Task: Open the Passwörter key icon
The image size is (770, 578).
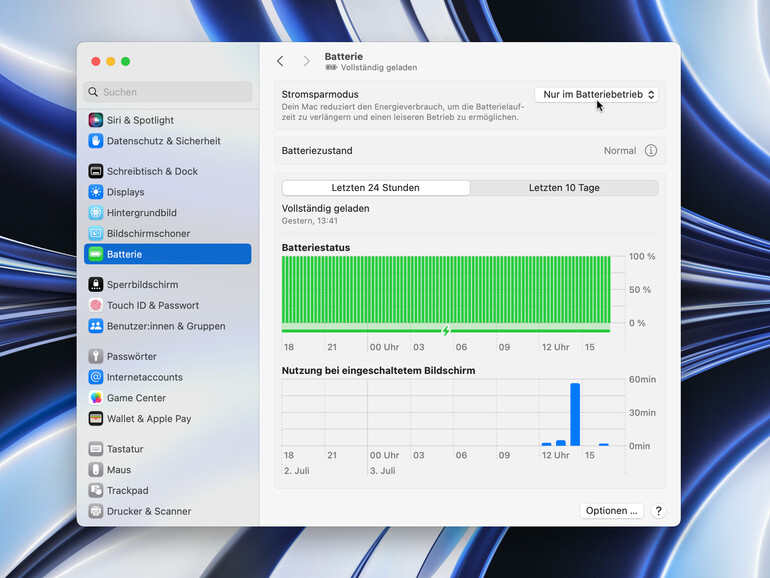Action: pos(96,356)
